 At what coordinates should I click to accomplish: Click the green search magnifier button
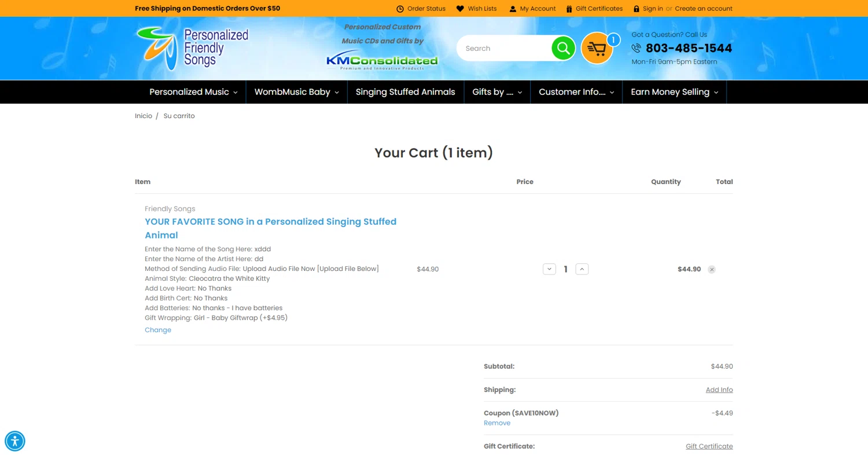click(x=563, y=48)
